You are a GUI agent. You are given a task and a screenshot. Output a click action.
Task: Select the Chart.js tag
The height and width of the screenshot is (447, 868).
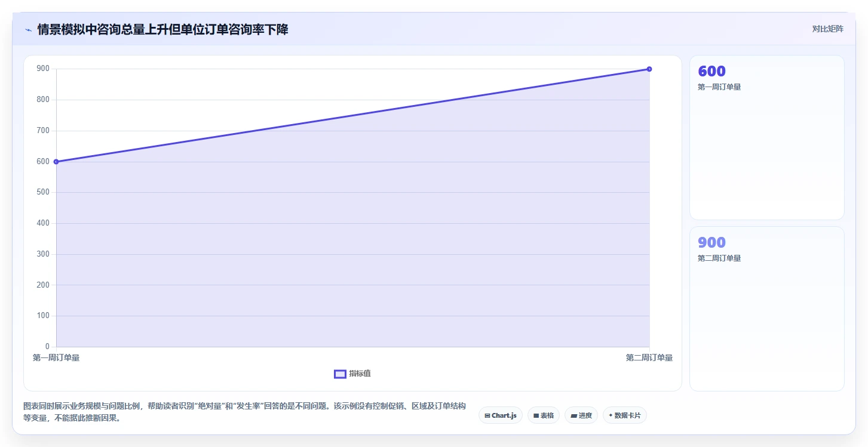[x=501, y=415]
